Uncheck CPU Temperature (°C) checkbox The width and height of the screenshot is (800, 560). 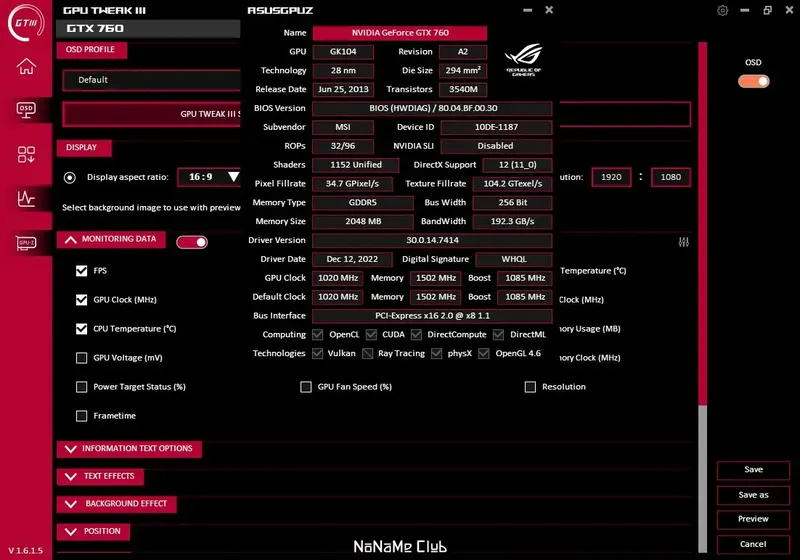[x=82, y=328]
